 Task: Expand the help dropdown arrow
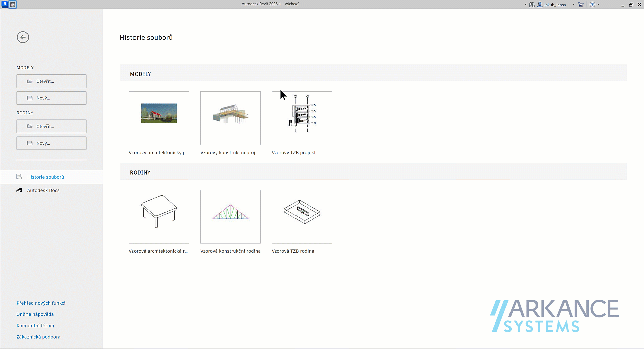[598, 5]
